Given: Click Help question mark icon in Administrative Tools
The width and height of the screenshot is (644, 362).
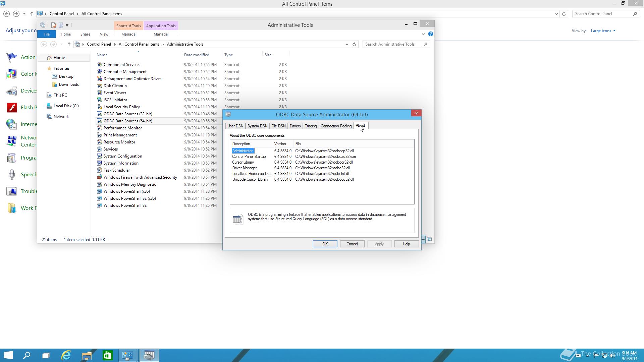Looking at the screenshot, I should click(431, 34).
